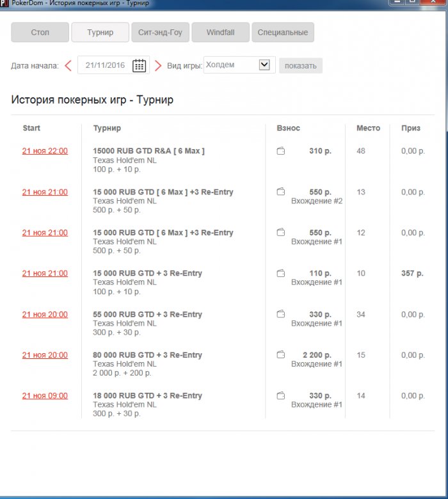Open 21 ноя 21:00 link with 357 р. prize

45,273
